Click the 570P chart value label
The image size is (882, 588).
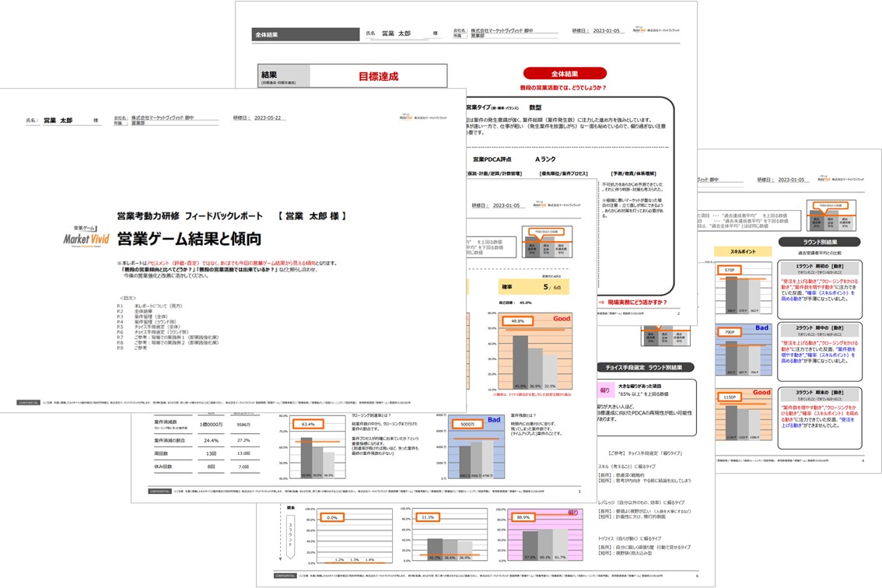[730, 270]
